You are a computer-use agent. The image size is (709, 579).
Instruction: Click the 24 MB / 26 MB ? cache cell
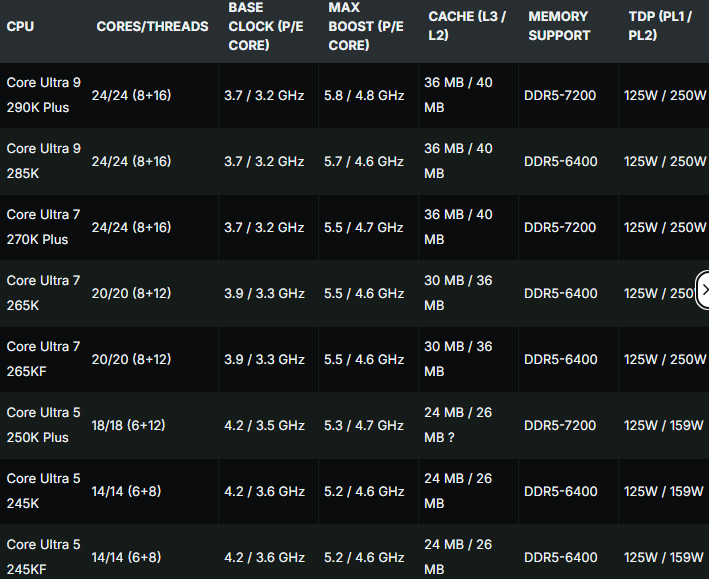pos(458,425)
